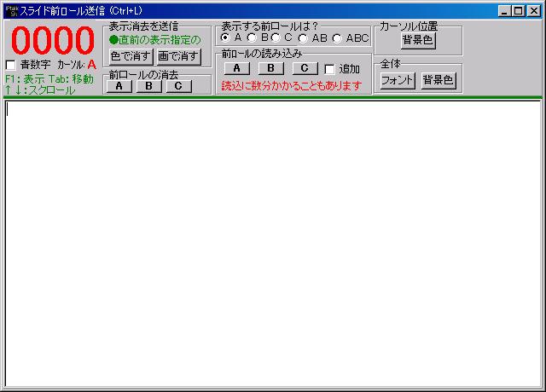Click the ↑↓:スクロール hint text

[40, 90]
